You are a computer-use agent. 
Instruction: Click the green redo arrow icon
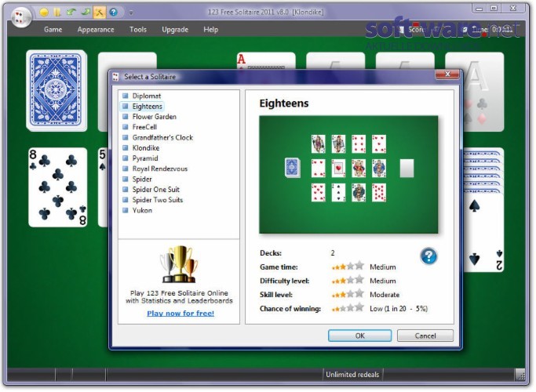click(x=86, y=13)
